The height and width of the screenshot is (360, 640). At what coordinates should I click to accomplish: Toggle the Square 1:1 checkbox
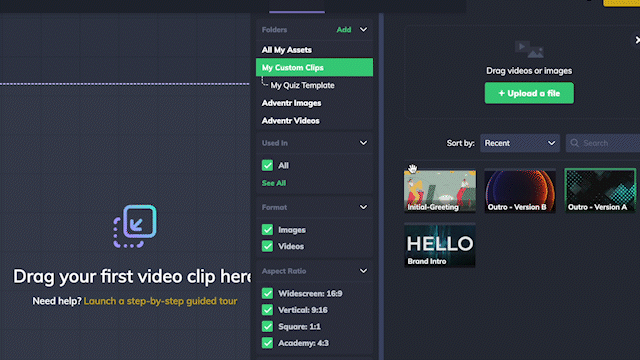click(267, 327)
